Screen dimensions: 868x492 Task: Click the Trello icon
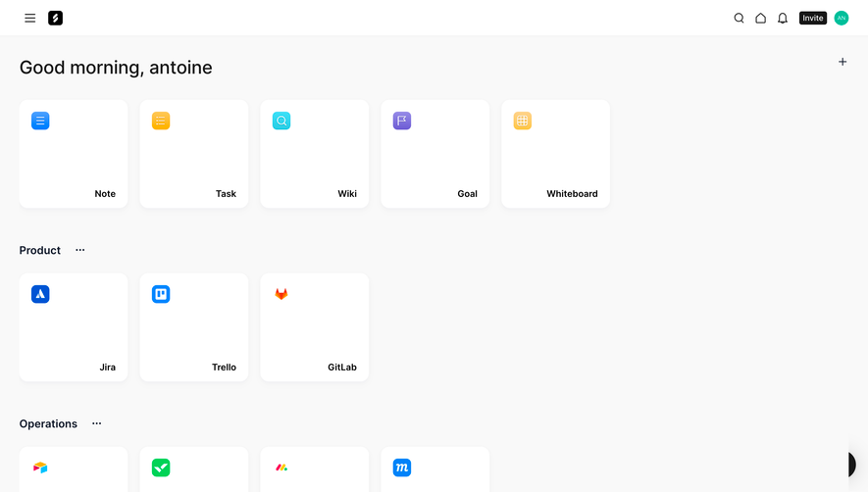point(161,294)
